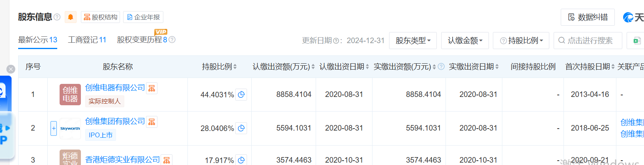Click help icon in 实缴出资额 header
The height and width of the screenshot is (165, 644).
click(x=441, y=66)
